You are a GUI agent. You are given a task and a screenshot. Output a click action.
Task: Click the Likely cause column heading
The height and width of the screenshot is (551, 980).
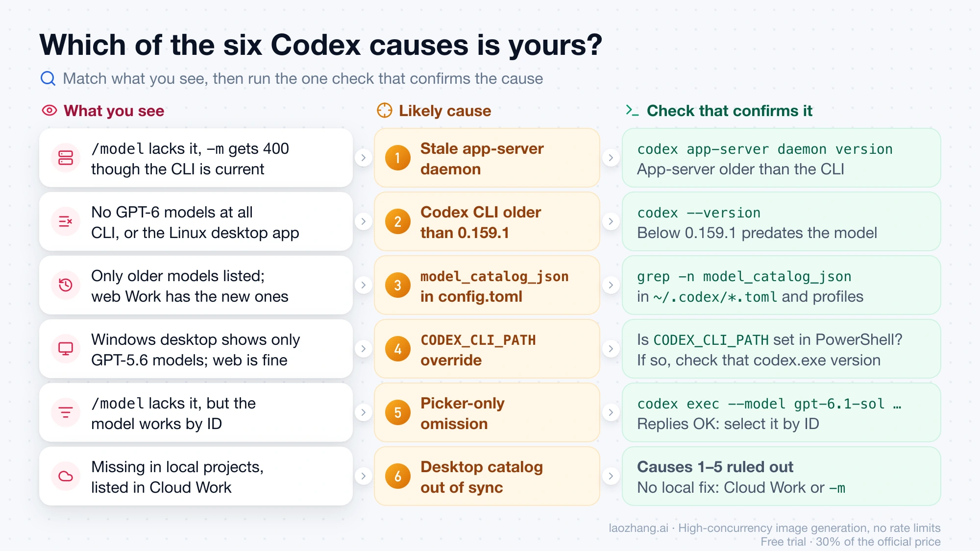tap(445, 111)
